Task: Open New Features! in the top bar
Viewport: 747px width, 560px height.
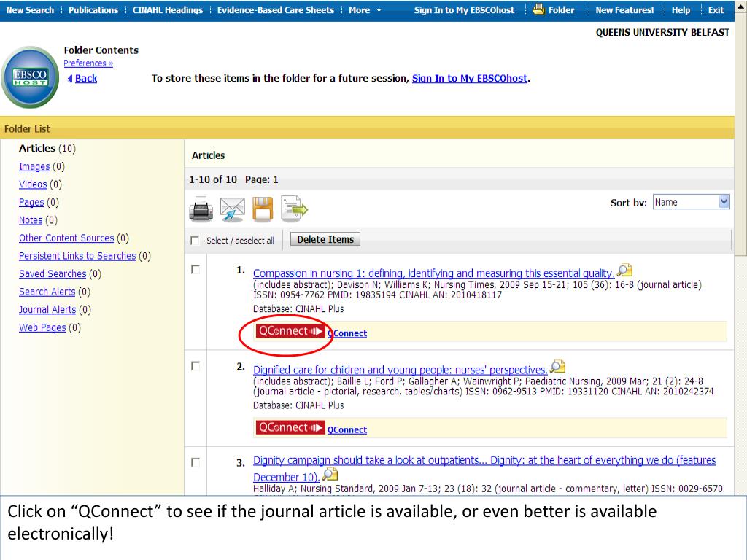Action: click(x=624, y=10)
